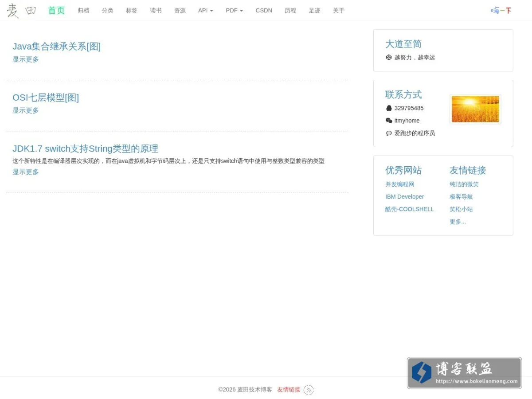Click the WeChat icon beside itmyhome
Image resolution: width=532 pixels, height=399 pixels.
[389, 121]
